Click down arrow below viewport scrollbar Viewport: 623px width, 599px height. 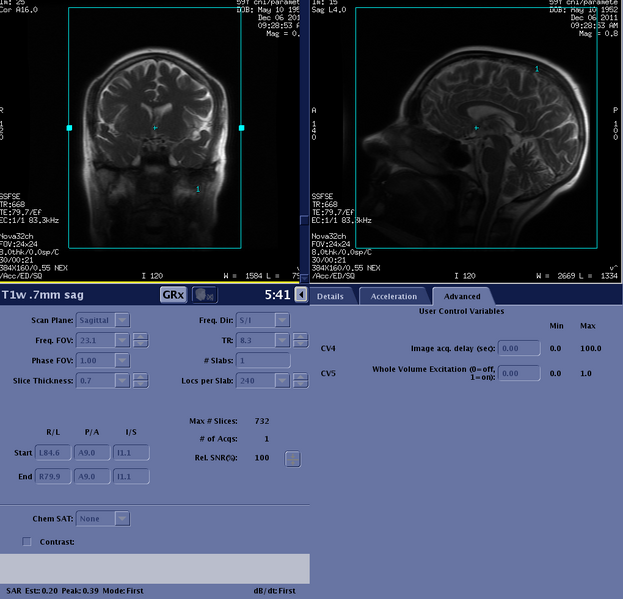tap(304, 278)
